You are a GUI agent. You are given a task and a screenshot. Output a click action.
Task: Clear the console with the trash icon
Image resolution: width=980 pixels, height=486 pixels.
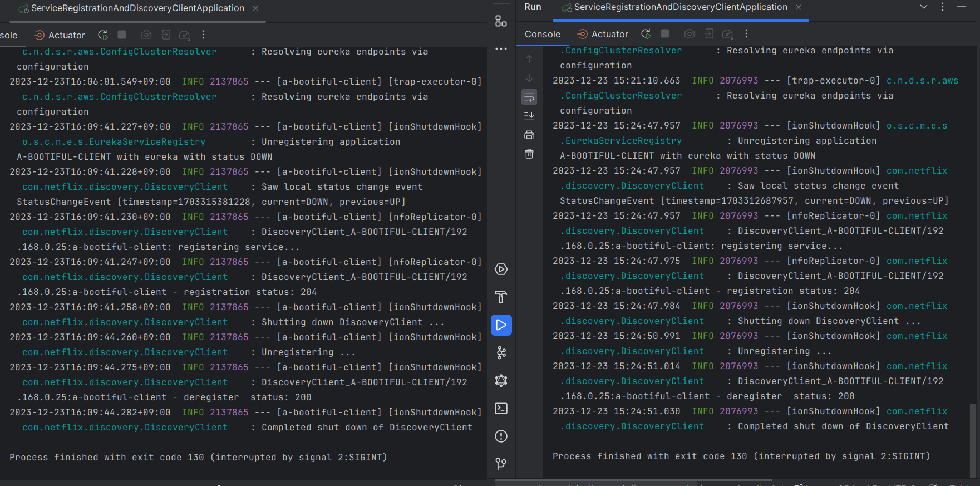(x=529, y=154)
